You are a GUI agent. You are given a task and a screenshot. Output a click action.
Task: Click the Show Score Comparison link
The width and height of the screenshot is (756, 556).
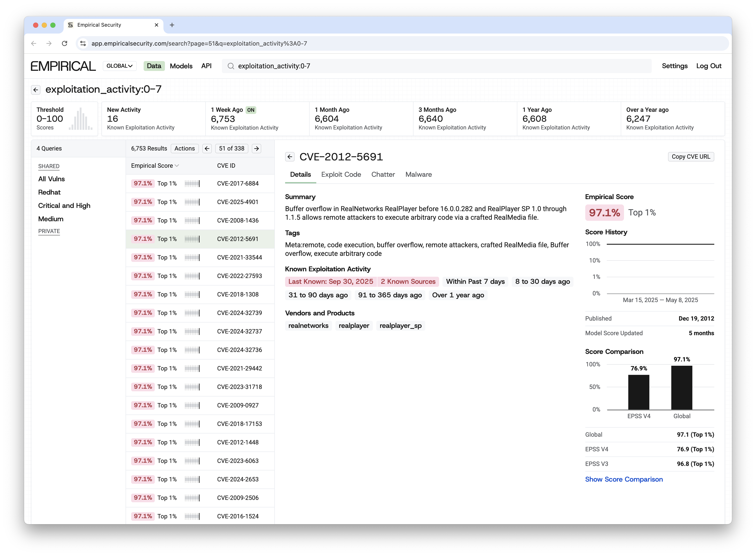pos(624,479)
